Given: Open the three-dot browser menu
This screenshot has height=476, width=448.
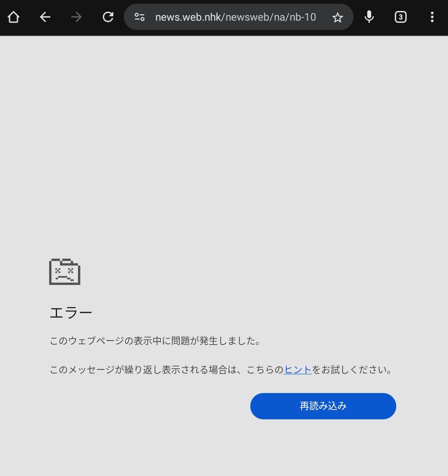Looking at the screenshot, I should [x=432, y=17].
